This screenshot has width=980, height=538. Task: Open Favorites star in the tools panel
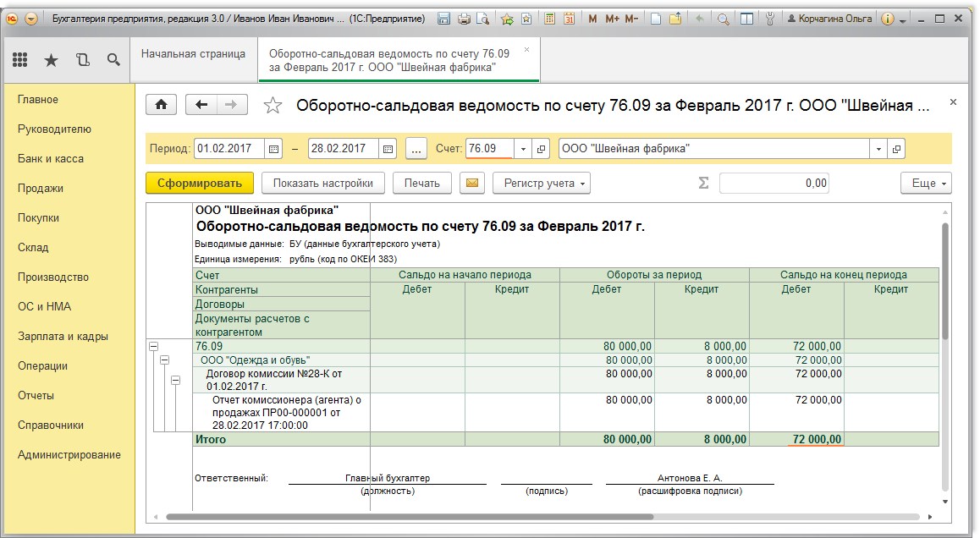pos(51,59)
